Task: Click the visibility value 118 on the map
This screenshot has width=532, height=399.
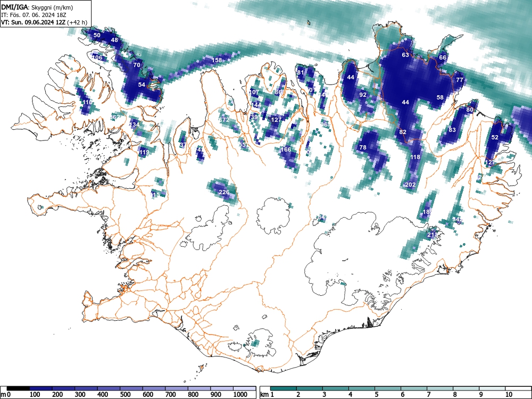Action: pyautogui.click(x=415, y=157)
